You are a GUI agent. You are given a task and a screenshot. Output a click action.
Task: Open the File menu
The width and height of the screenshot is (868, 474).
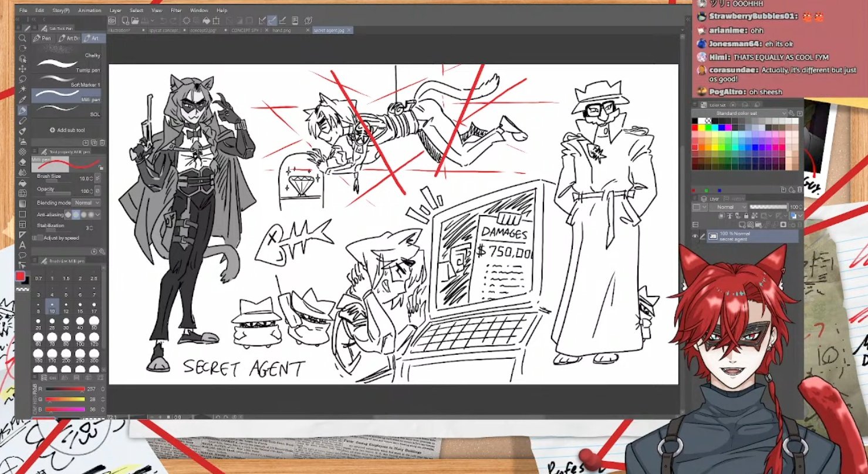pyautogui.click(x=23, y=11)
